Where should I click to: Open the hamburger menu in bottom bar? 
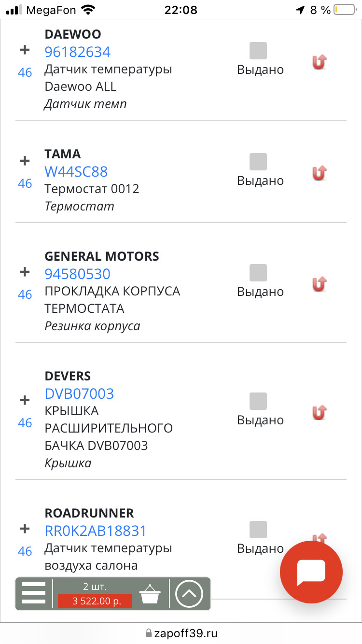[34, 593]
